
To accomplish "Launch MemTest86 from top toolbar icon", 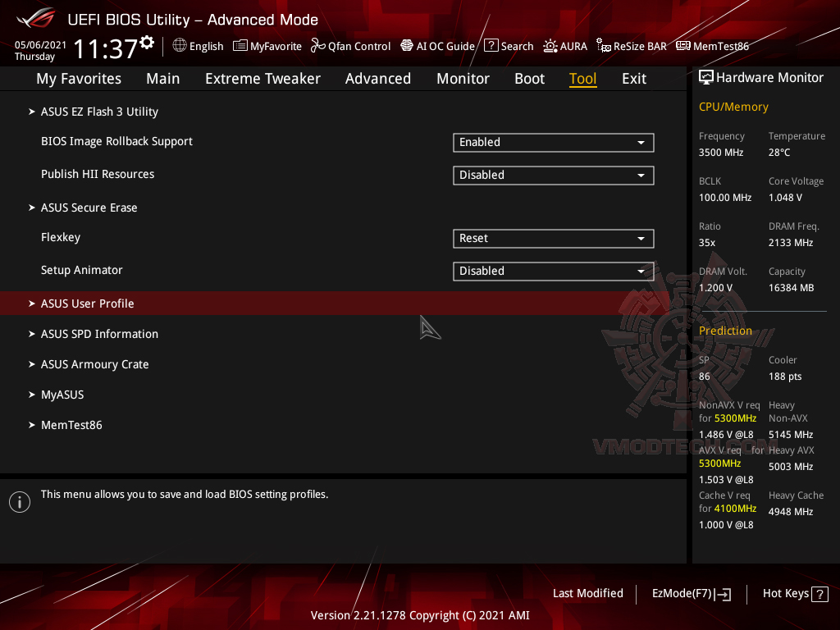I will click(x=683, y=46).
